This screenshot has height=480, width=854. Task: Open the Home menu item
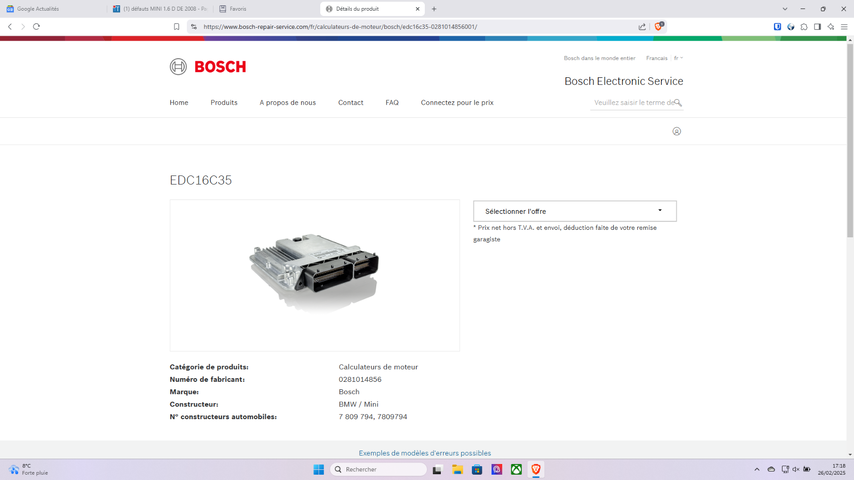tap(179, 102)
